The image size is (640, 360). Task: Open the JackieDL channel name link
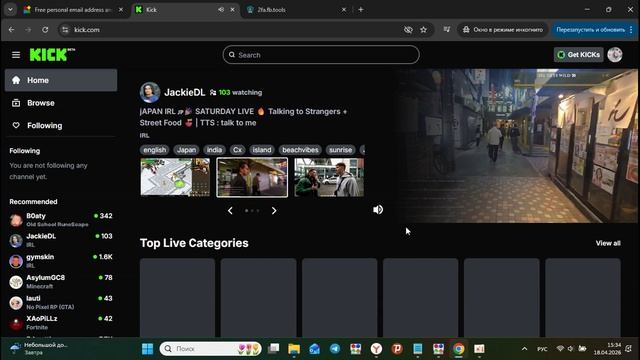point(184,92)
